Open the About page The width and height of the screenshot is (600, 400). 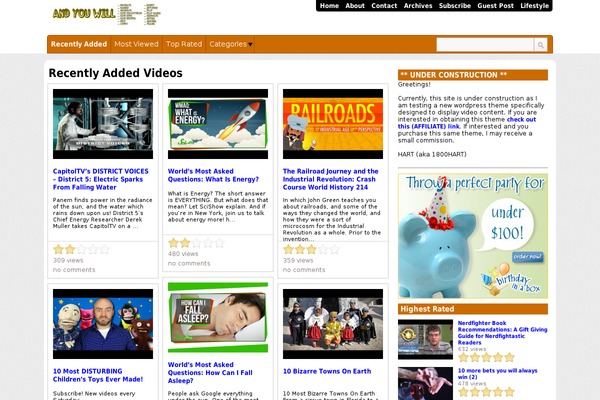pos(355,6)
